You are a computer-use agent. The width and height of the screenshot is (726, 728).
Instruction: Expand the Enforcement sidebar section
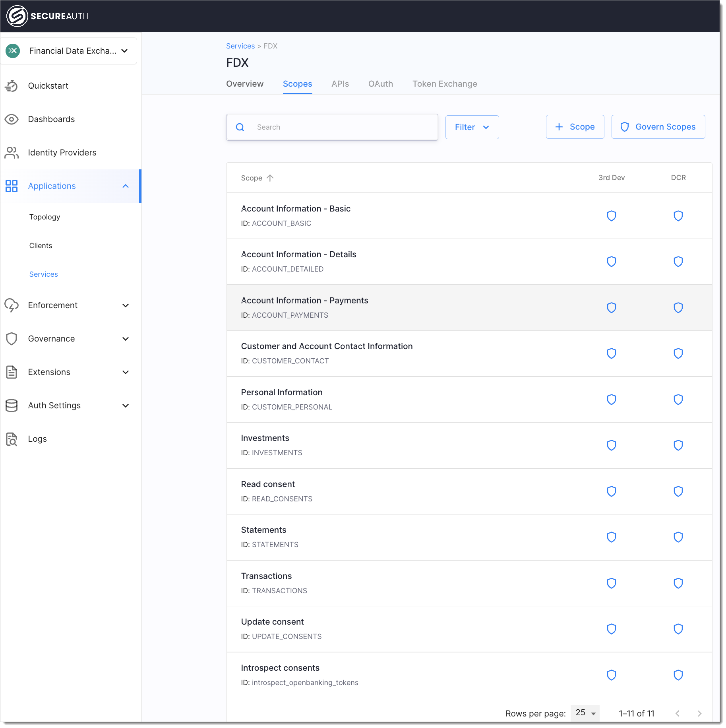[126, 305]
